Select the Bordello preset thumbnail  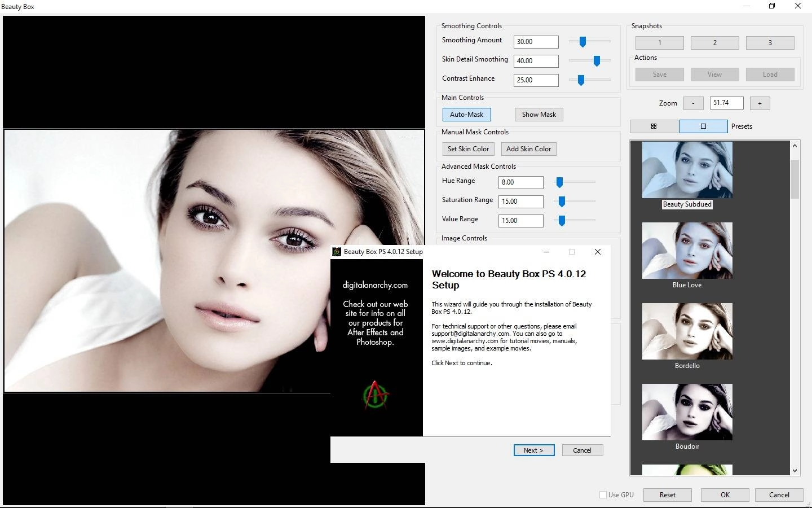[687, 331]
